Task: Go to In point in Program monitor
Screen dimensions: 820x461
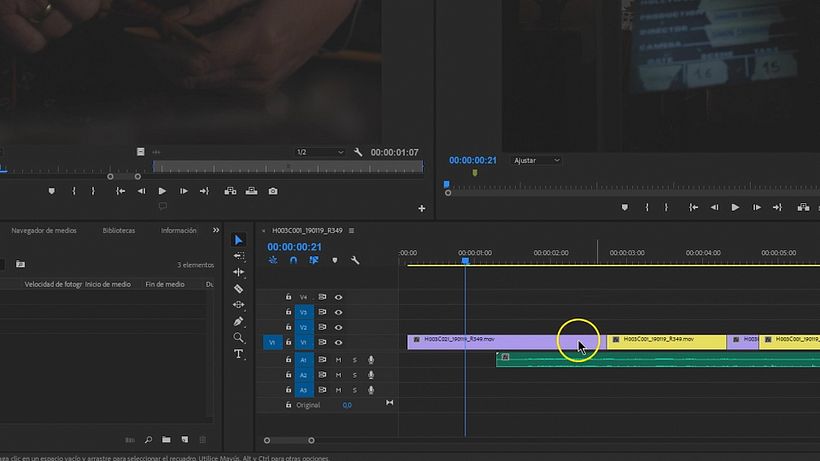Action: click(x=693, y=208)
